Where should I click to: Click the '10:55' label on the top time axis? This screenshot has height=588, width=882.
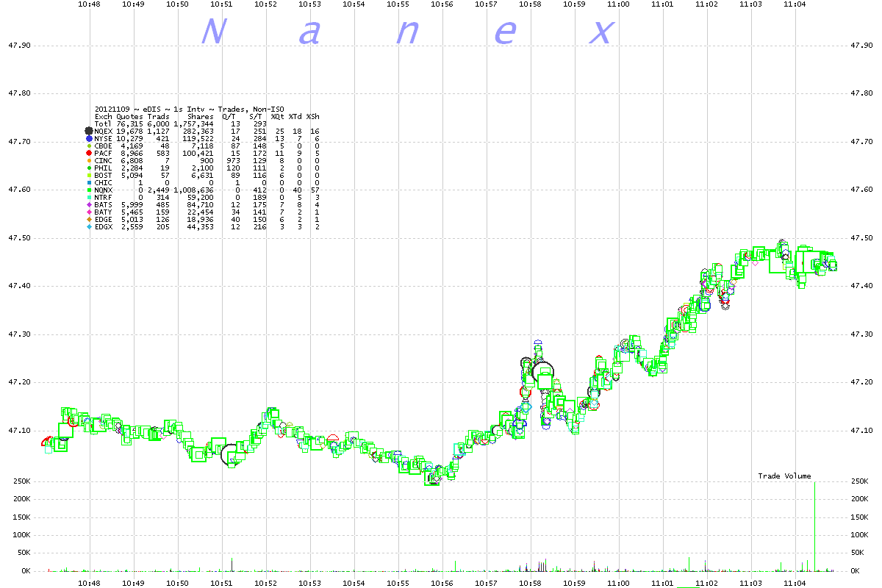pos(398,4)
